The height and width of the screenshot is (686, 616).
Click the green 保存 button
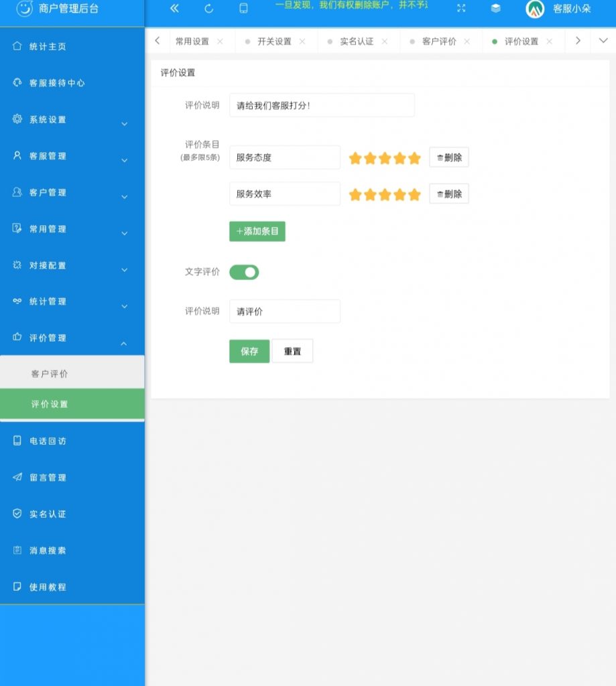[249, 351]
